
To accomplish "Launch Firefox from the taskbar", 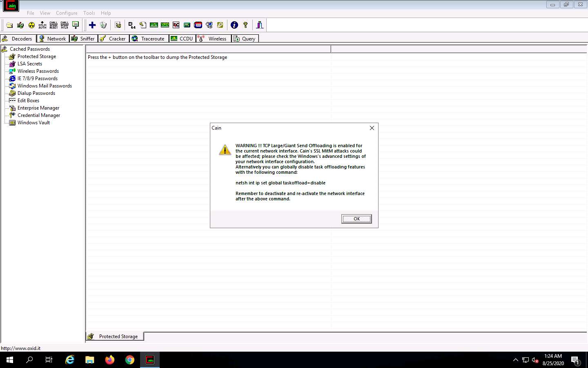I will point(110,360).
